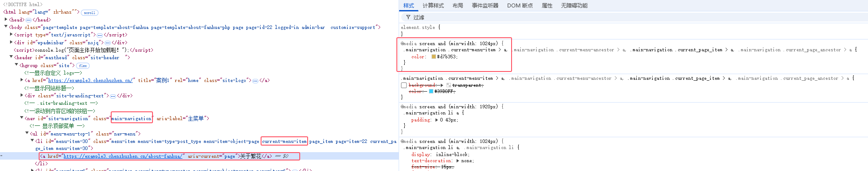
Task: Click the scroll badge on html tag
Action: (90, 13)
